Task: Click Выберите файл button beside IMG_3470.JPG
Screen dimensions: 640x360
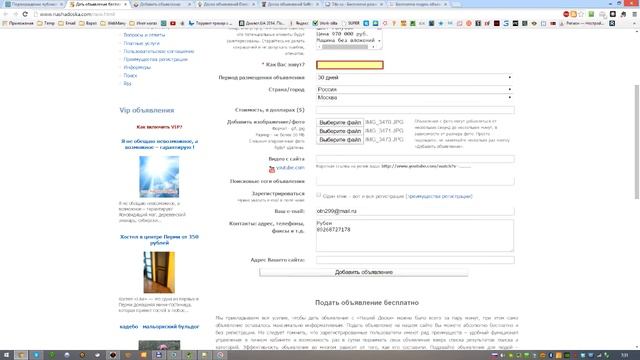Action: 340,122
